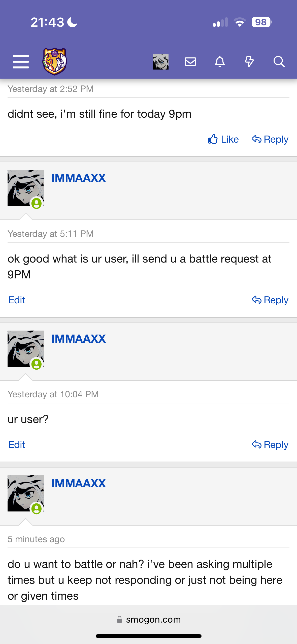This screenshot has height=644, width=297.
Task: Tap IMMAAXX username on latest post
Action: click(x=79, y=484)
